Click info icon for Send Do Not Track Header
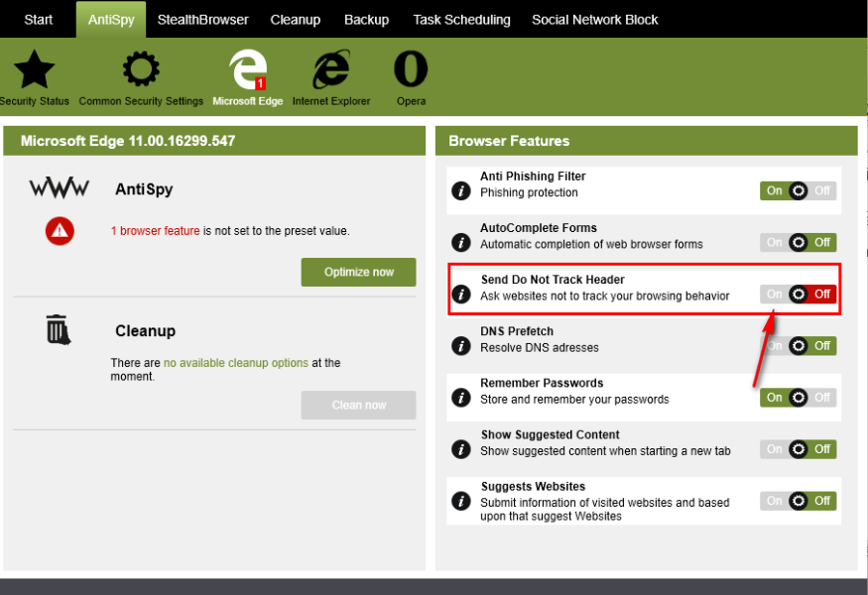The height and width of the screenshot is (595, 868). (461, 294)
